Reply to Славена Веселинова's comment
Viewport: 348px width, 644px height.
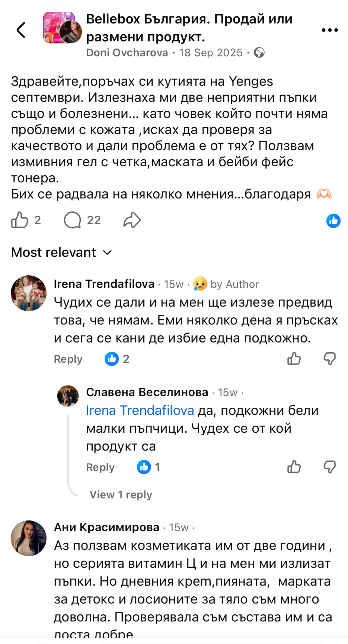click(x=100, y=467)
